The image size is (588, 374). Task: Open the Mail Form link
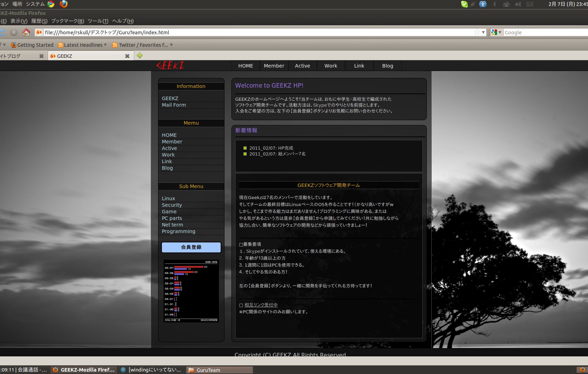pos(174,105)
